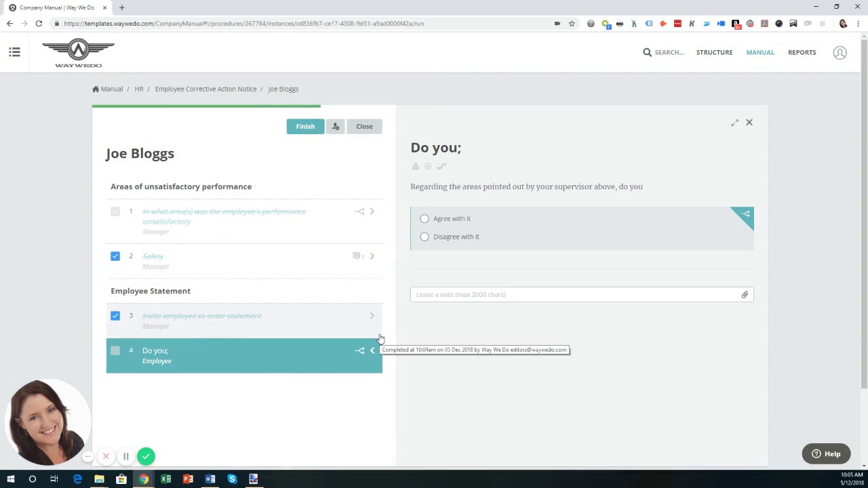Bookmark this page with the star icon

pos(572,24)
